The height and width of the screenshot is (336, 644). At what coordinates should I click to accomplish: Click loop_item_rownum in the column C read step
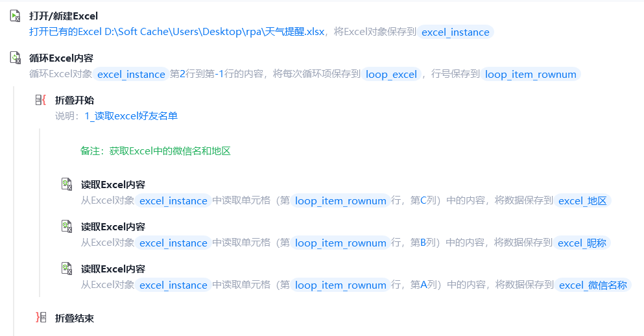(x=340, y=201)
